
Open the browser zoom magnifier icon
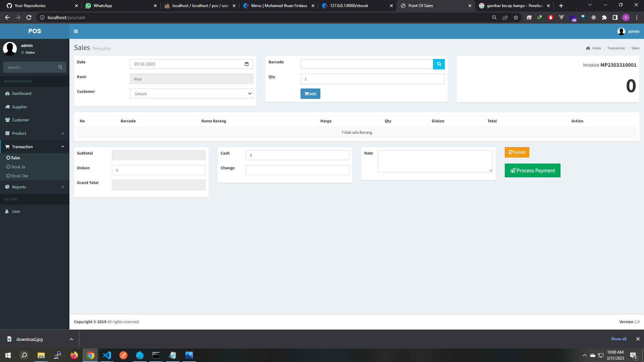494,17
